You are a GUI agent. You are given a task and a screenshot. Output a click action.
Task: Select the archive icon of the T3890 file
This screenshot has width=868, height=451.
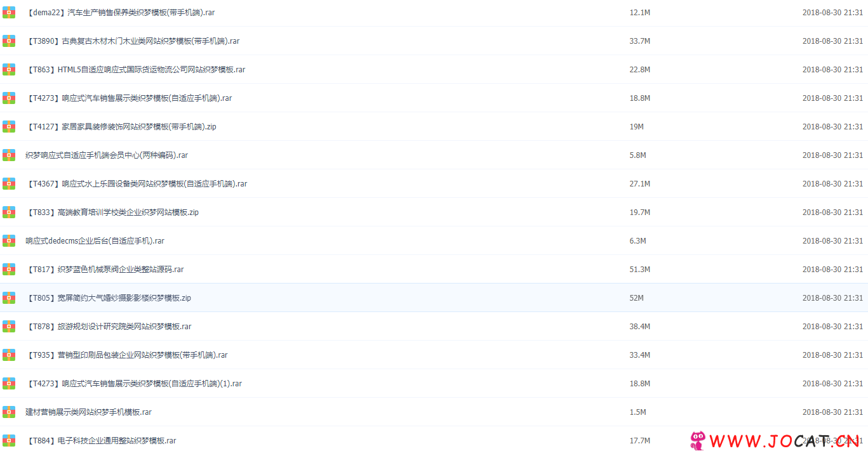tap(9, 41)
